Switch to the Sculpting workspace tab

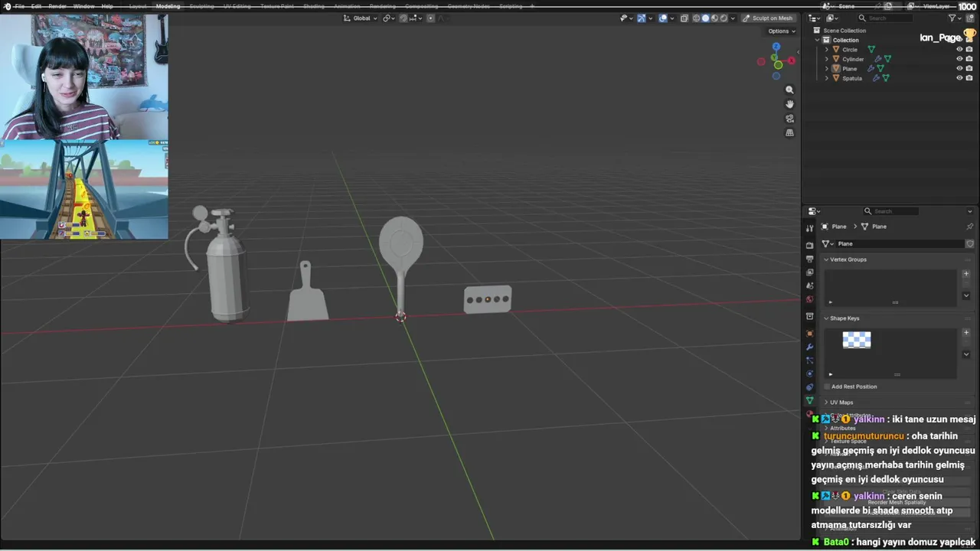tap(201, 6)
